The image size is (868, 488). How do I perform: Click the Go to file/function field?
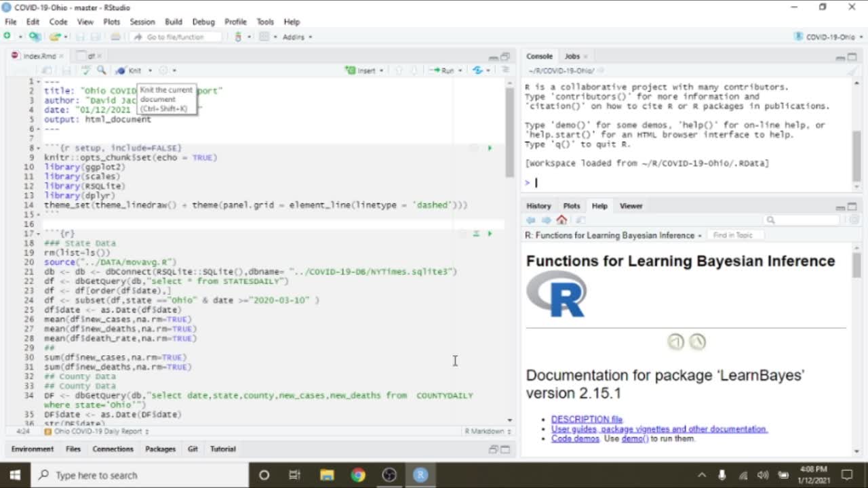(x=178, y=37)
